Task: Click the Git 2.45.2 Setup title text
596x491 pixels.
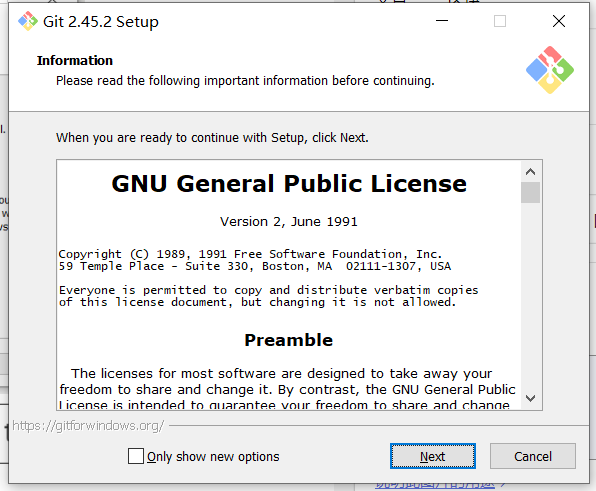Action: (x=101, y=22)
